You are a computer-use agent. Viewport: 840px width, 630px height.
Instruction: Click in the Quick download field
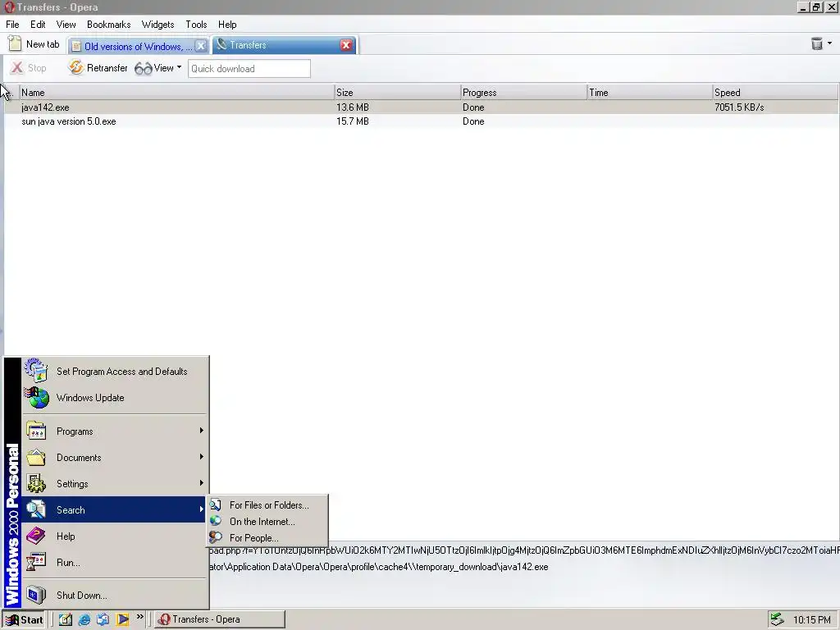point(249,69)
